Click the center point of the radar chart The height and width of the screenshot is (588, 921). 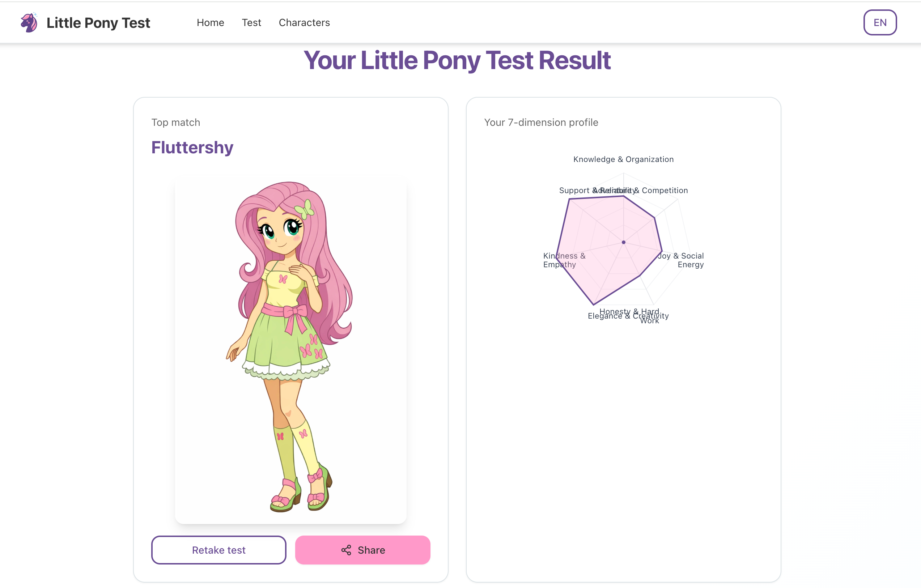click(x=623, y=242)
